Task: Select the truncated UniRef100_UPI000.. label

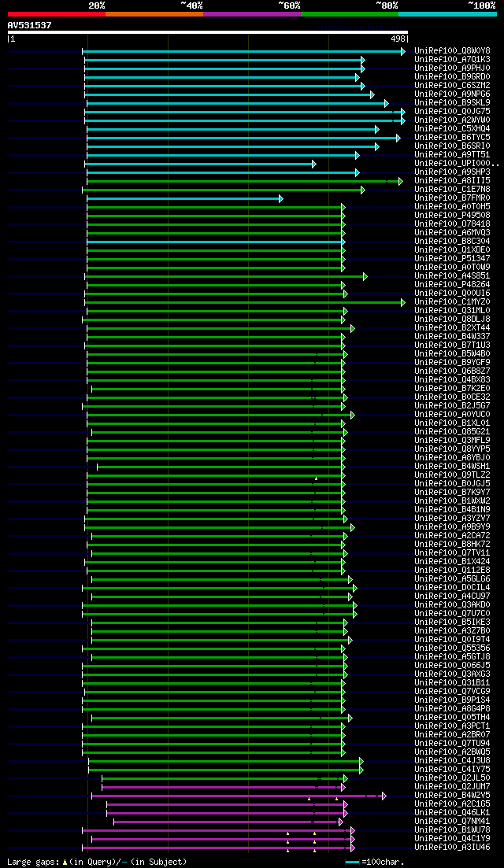Action: 457,164
